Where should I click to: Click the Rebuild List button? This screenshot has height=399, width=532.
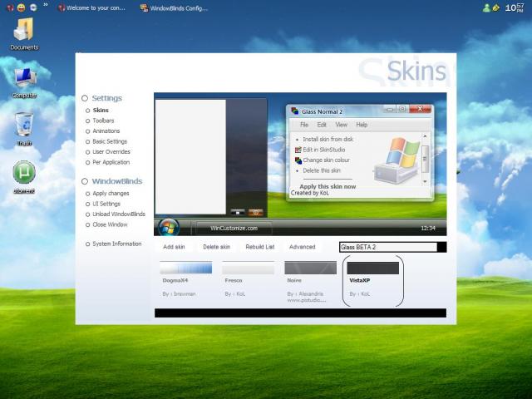pos(260,247)
